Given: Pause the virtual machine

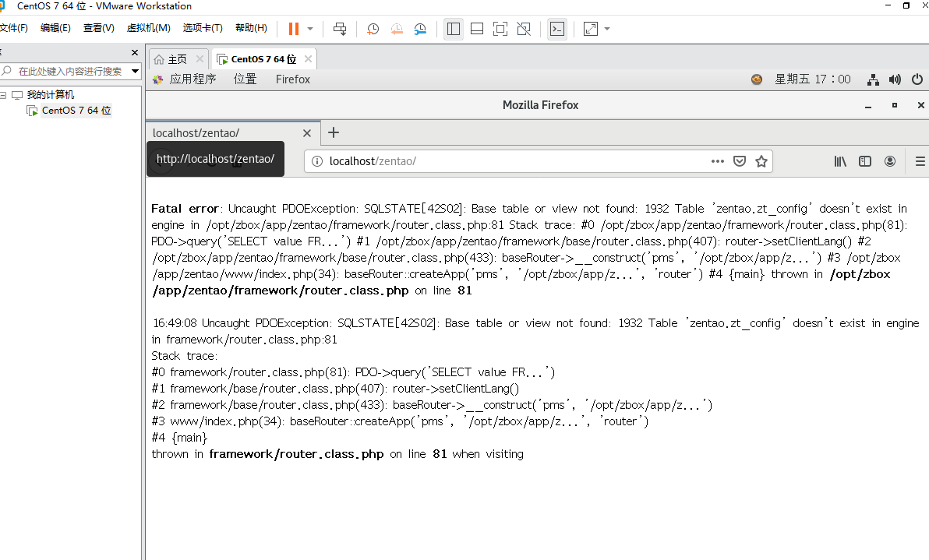Looking at the screenshot, I should (293, 28).
